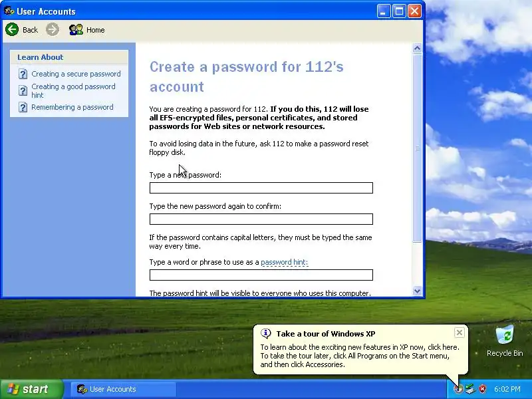Click the scrollbar down arrow
The width and height of the screenshot is (532, 399).
(x=417, y=291)
